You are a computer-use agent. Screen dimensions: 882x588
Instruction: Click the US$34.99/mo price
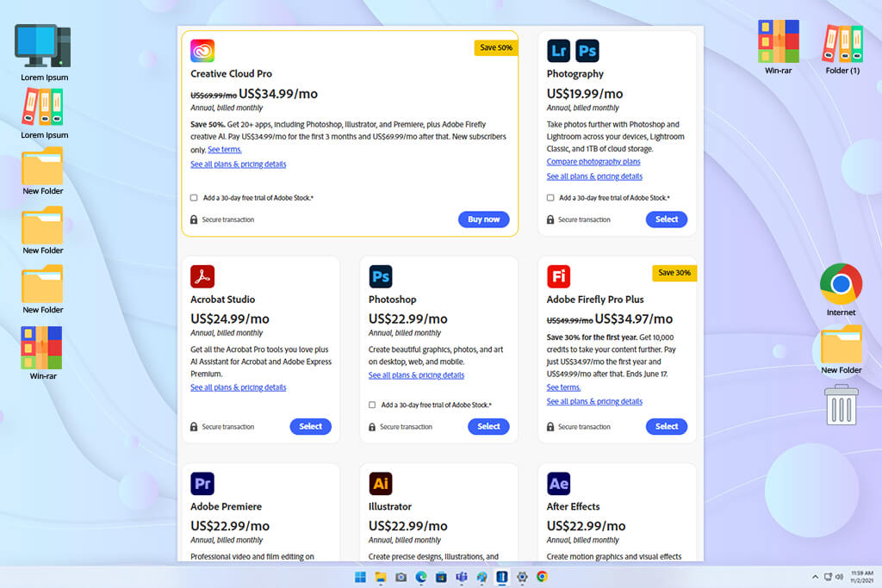click(278, 94)
